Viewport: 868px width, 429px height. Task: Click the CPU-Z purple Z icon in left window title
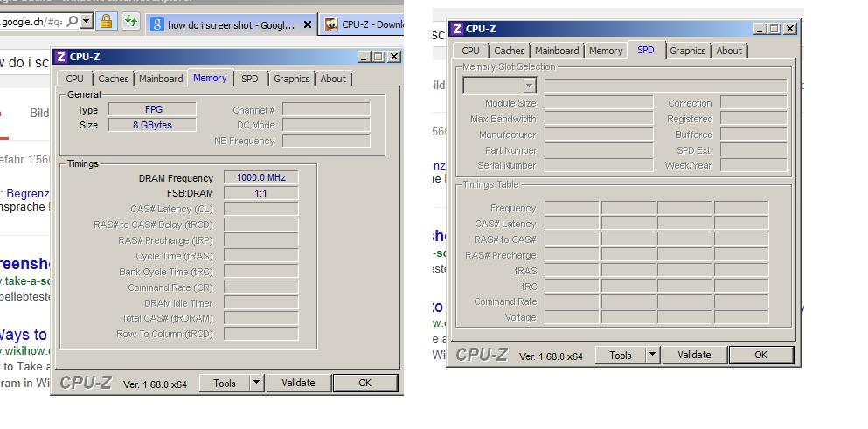pyautogui.click(x=61, y=57)
